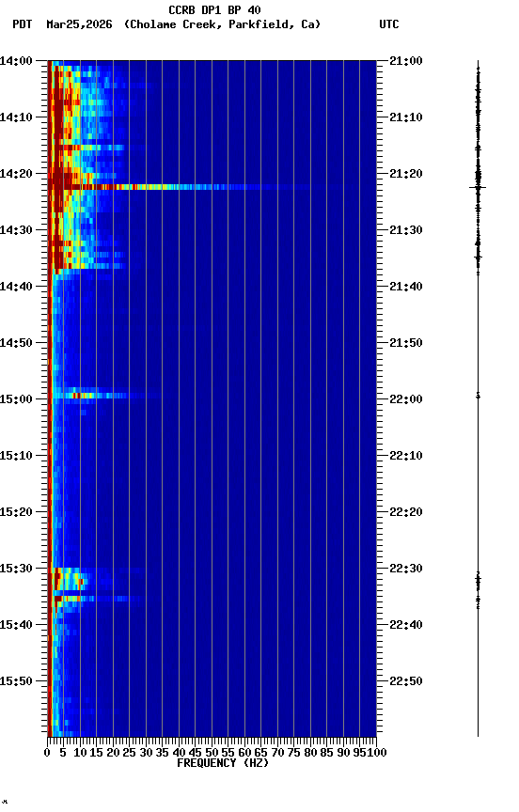
Task: Click the '22:40' UTC time label
Action: (406, 625)
